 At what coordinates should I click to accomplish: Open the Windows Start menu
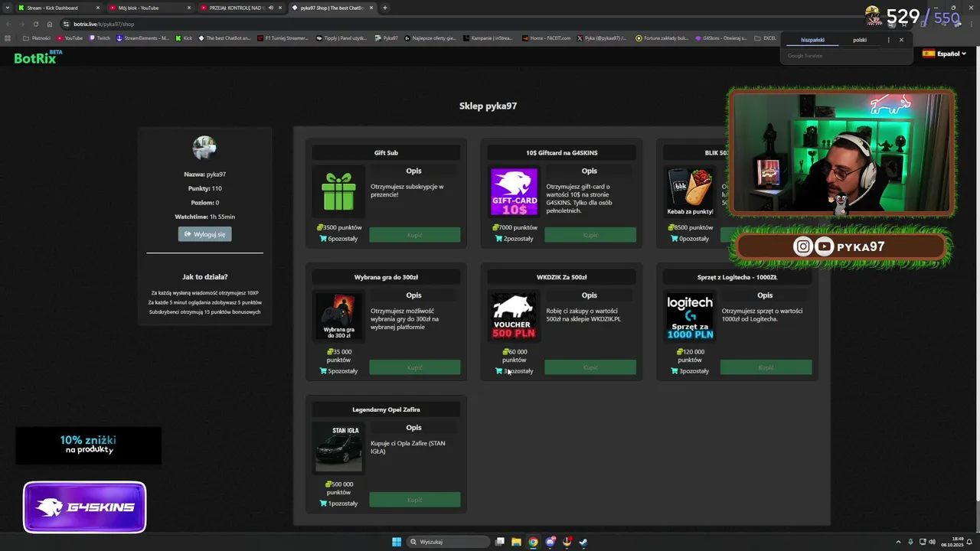397,542
